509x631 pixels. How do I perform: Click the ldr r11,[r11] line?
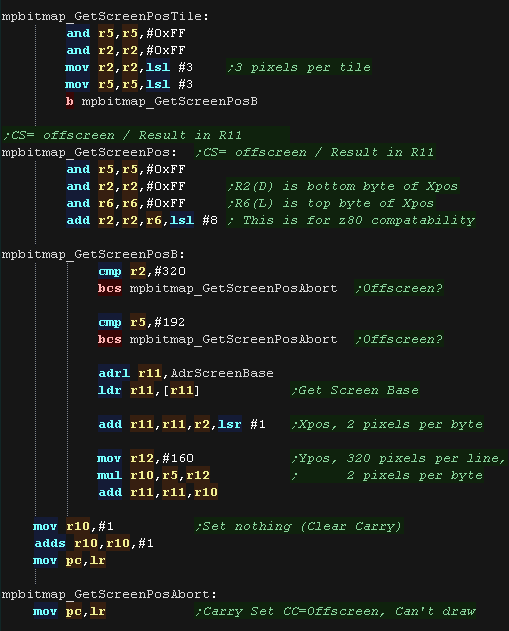click(x=148, y=390)
